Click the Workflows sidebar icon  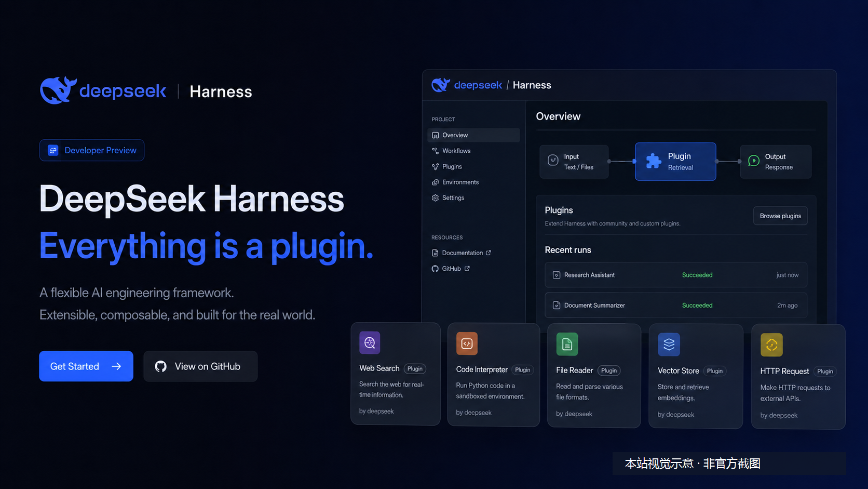(x=436, y=151)
